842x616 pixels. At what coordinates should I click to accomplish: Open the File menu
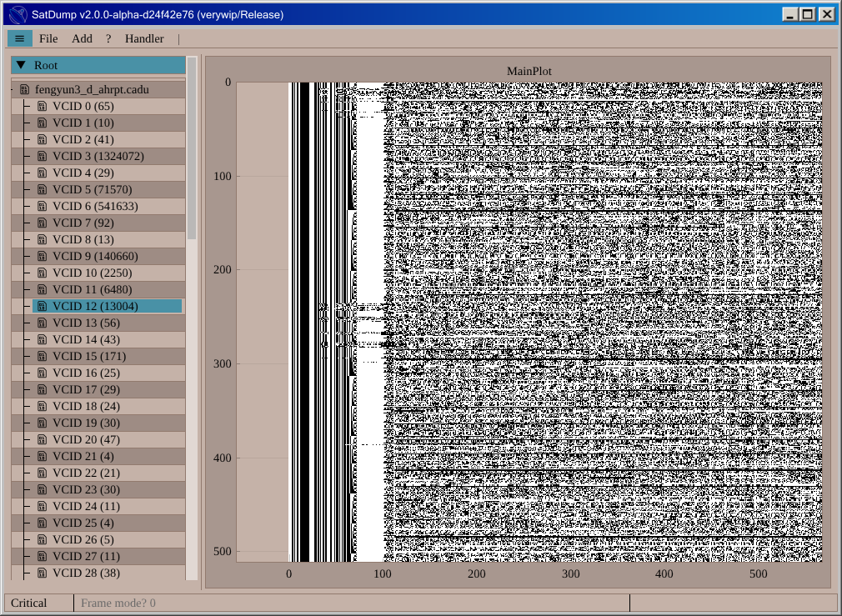click(48, 38)
